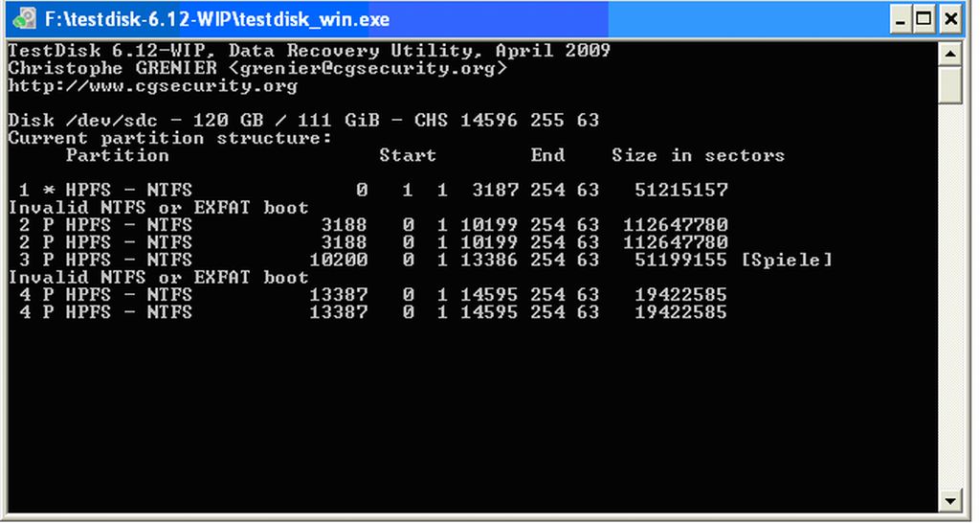Screen dimensions: 980x523
Task: Click the 'Partition' column header
Action: [118, 155]
